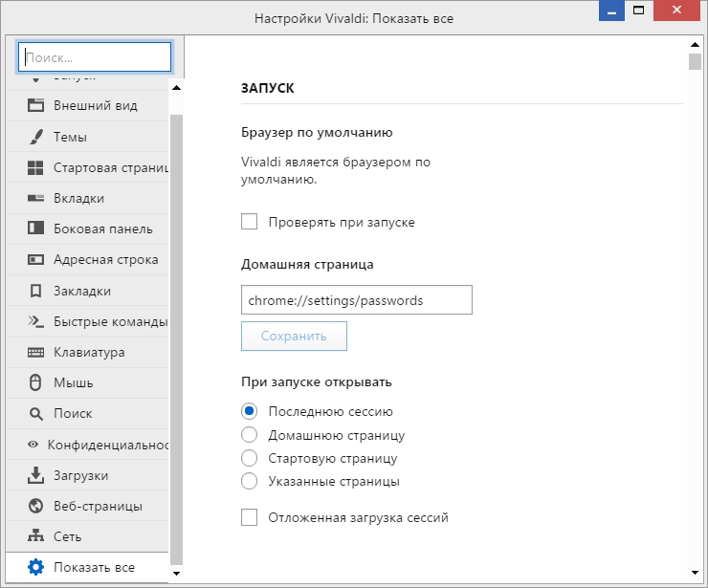708x588 pixels.
Task: Click sidebar scrollbar up arrow
Action: (x=177, y=88)
